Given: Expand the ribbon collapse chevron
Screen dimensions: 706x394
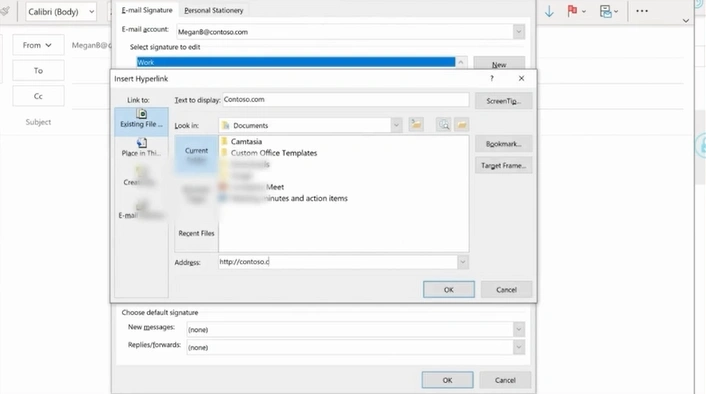Looking at the screenshot, I should tap(685, 21).
